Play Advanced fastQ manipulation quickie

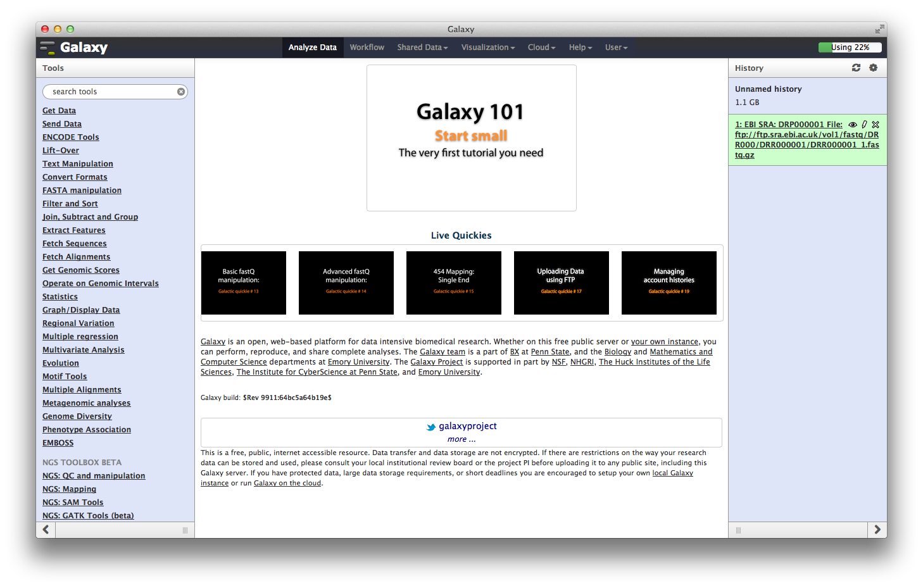tap(346, 283)
